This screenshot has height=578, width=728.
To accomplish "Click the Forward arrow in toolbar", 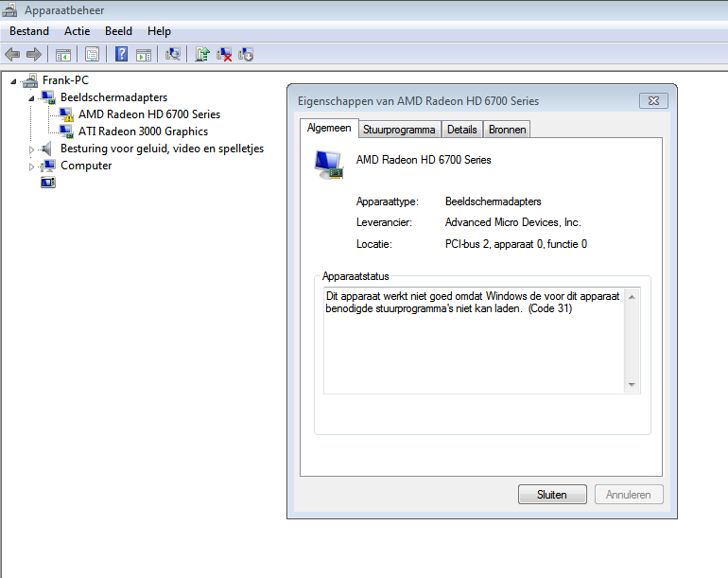I will tap(34, 54).
